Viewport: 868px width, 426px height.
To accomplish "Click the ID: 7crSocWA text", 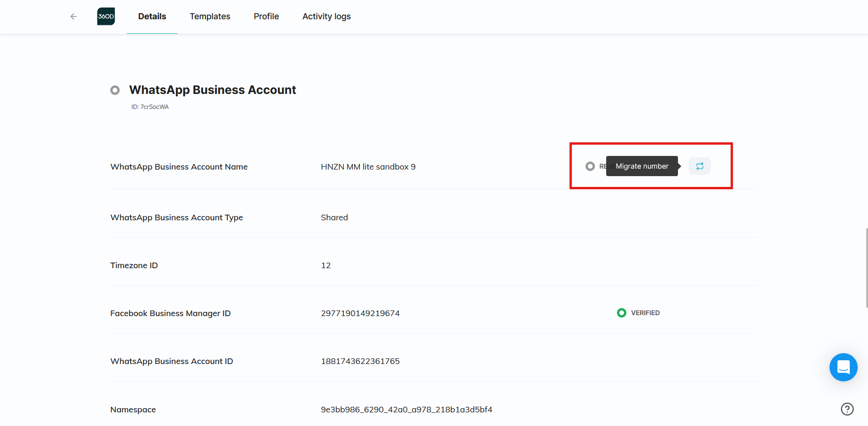I will tap(150, 107).
